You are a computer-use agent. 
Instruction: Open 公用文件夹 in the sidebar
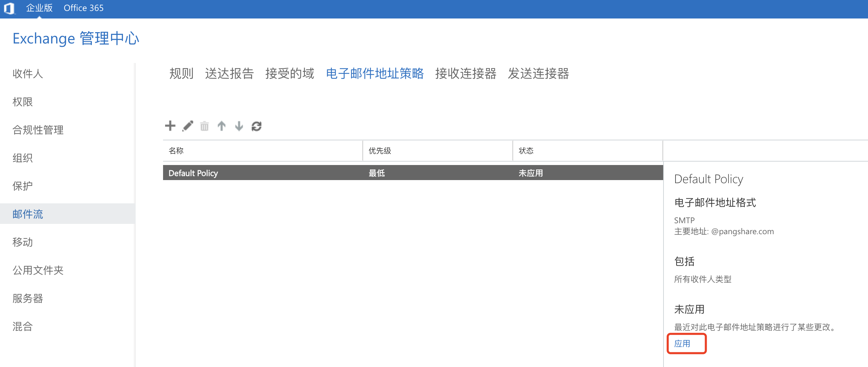38,270
